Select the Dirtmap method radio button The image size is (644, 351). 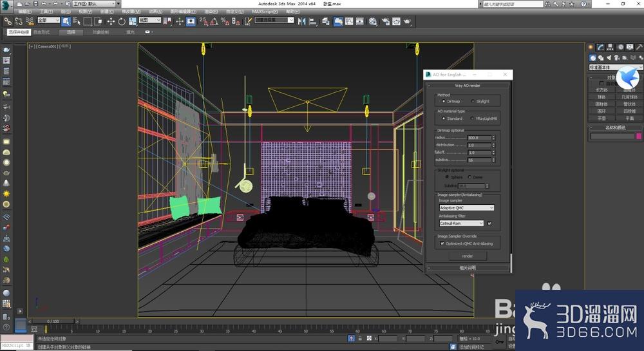point(444,101)
